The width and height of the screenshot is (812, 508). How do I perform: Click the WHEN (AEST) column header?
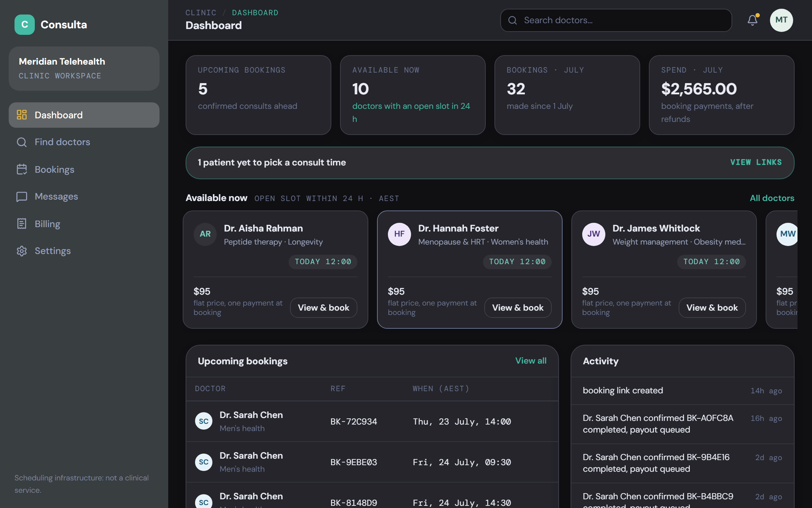point(441,389)
